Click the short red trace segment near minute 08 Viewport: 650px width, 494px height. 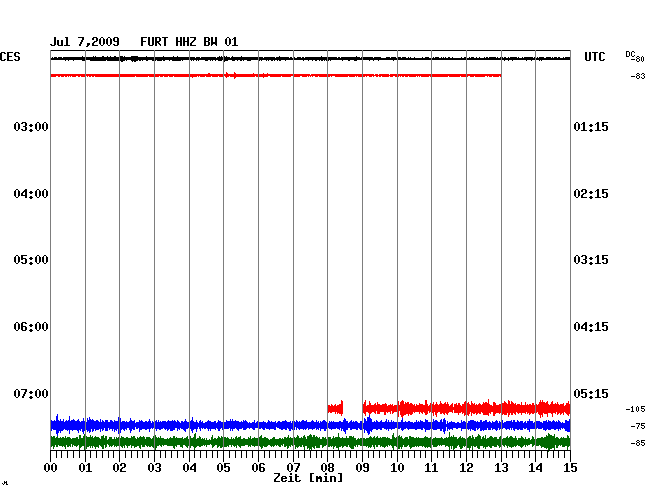[335, 409]
